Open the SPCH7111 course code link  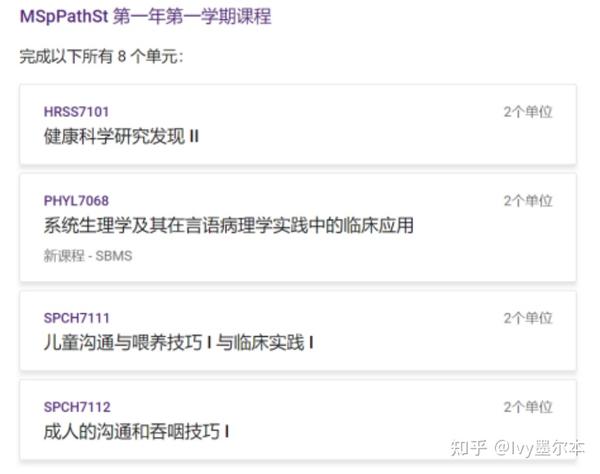pos(77,318)
